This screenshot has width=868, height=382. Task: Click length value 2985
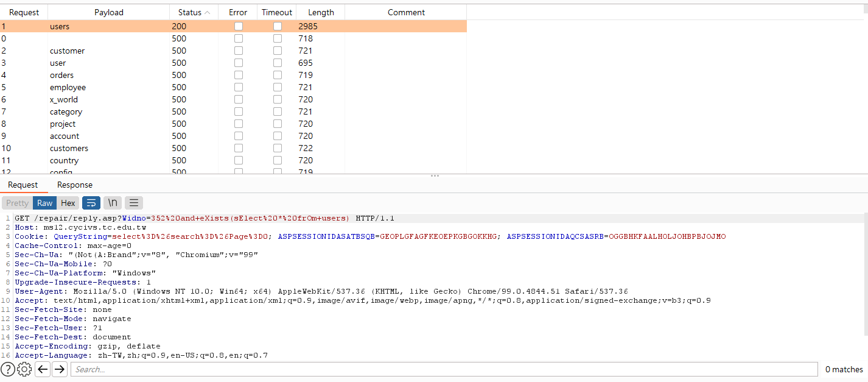point(308,26)
